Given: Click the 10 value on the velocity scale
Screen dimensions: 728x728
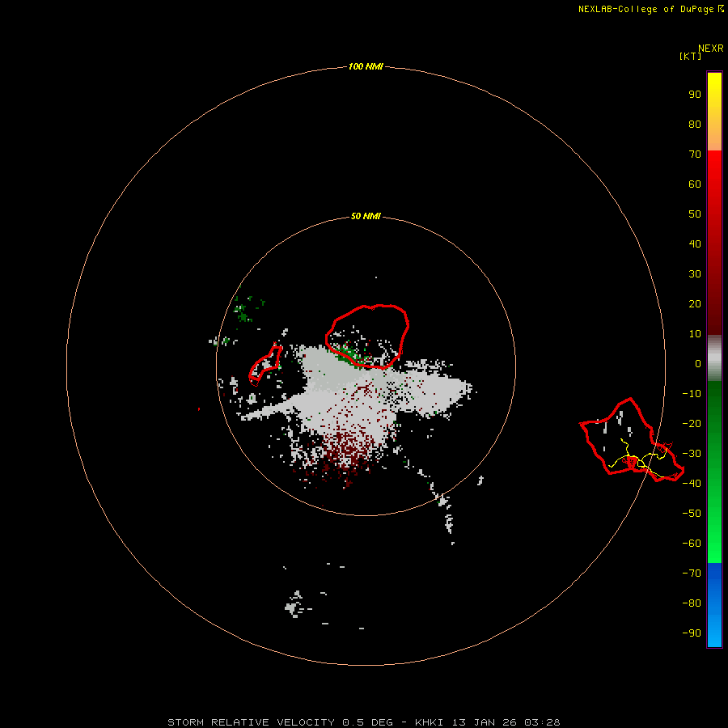Looking at the screenshot, I should pyautogui.click(x=695, y=334).
